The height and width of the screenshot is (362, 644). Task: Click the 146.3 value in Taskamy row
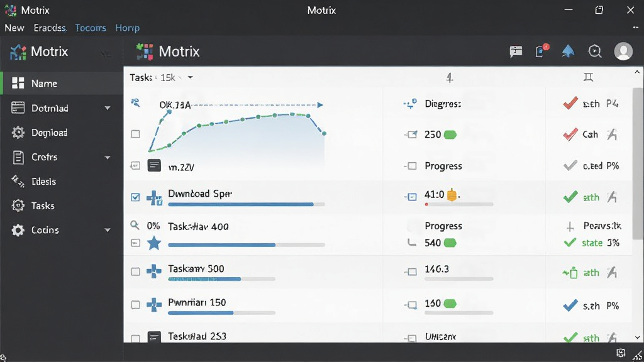(436, 269)
